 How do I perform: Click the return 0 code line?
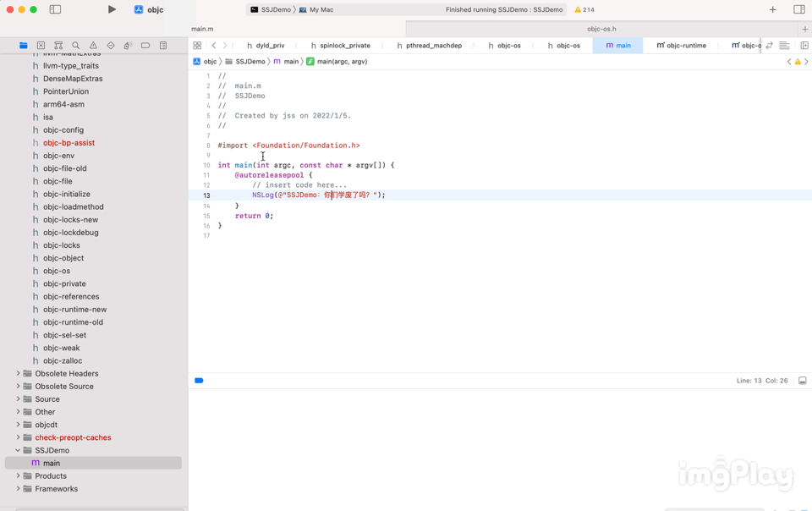point(254,216)
